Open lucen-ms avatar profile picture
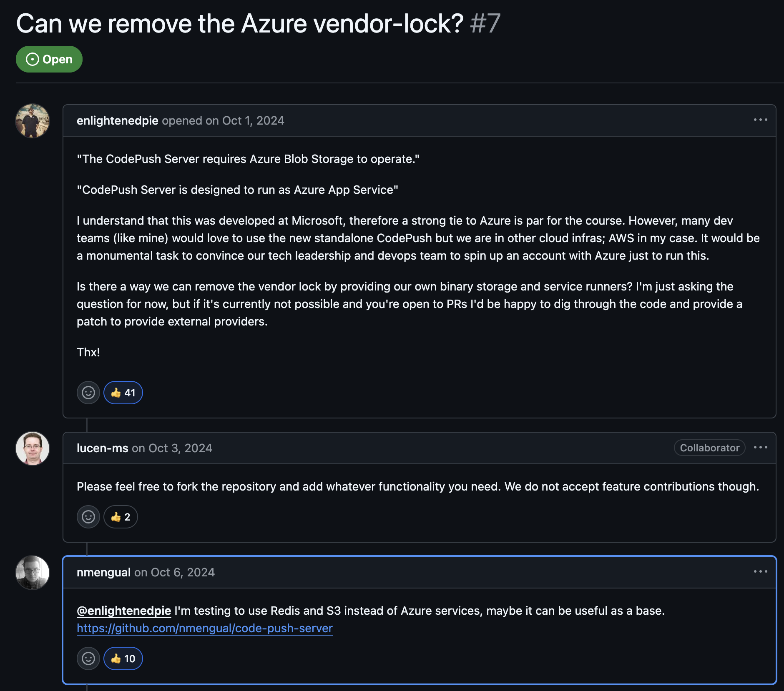This screenshot has height=691, width=784. 33,448
